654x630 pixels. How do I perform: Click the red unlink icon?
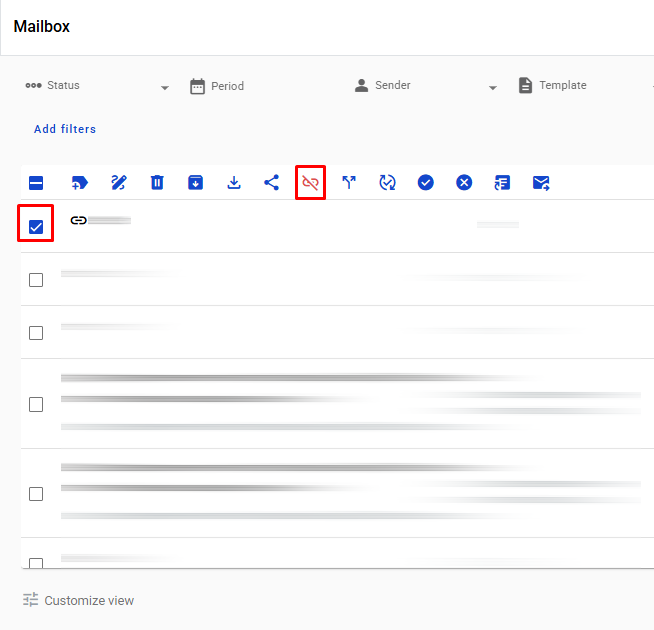tap(310, 183)
